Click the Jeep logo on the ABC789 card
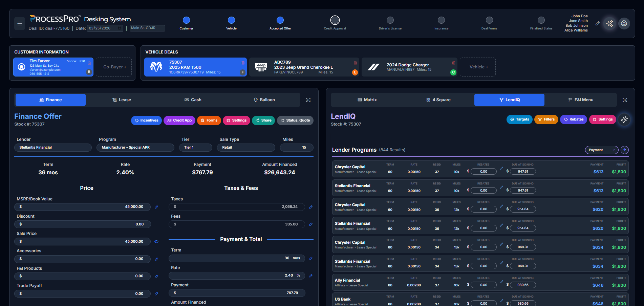Screen dimensions: 644x306 [x=261, y=67]
